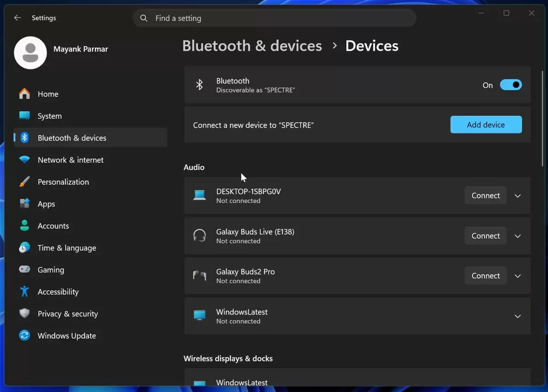548x392 pixels.
Task: Expand the DESKTOP-1SBPG0V device chevron
Action: pos(518,196)
